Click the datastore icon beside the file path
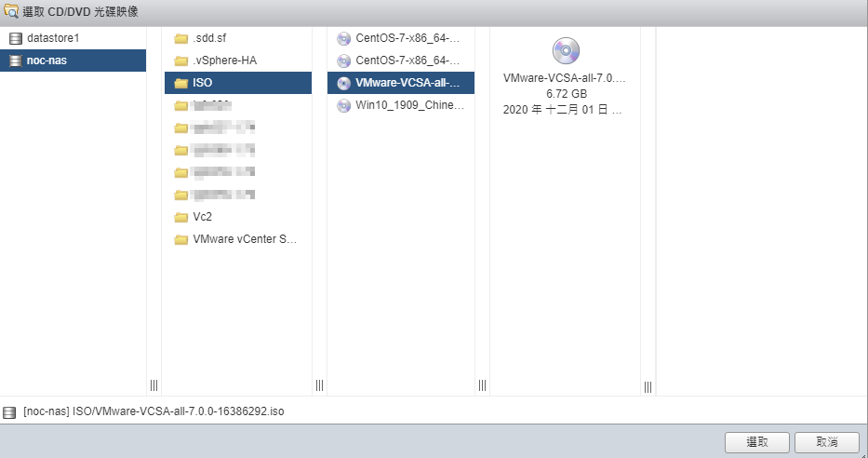The width and height of the screenshot is (868, 458). 9,412
